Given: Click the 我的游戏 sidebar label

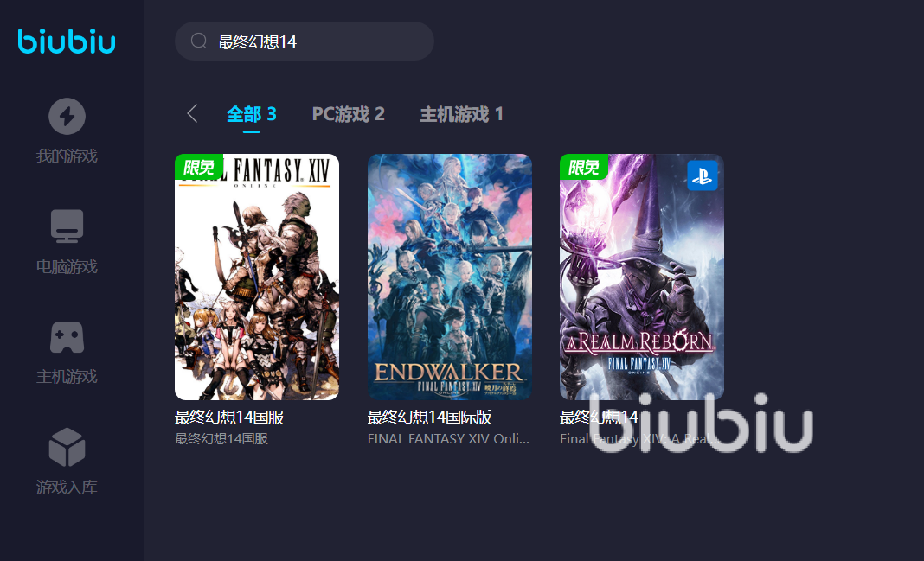Looking at the screenshot, I should 67,156.
